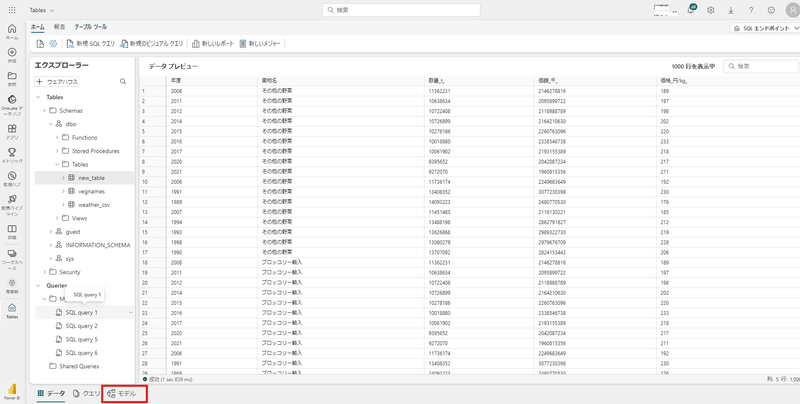The height and width of the screenshot is (404, 800).
Task: Open SQL query 6 in Explorer
Action: click(x=84, y=353)
